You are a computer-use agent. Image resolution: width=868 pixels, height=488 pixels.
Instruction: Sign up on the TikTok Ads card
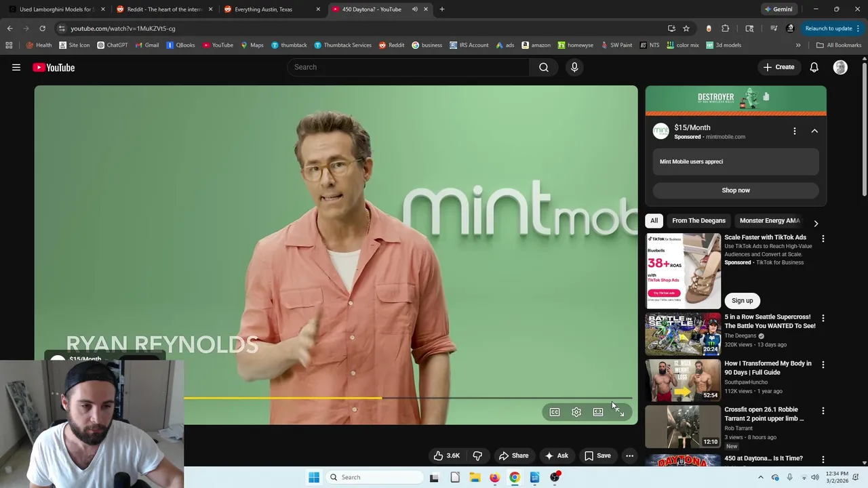(x=742, y=300)
